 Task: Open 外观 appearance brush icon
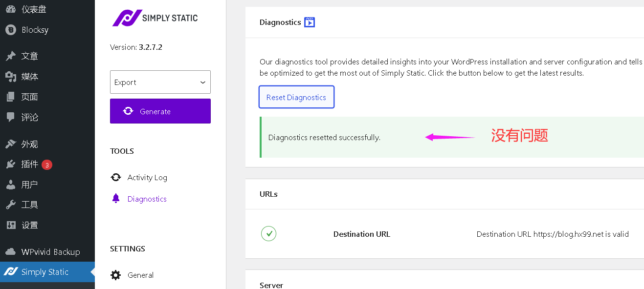point(10,144)
